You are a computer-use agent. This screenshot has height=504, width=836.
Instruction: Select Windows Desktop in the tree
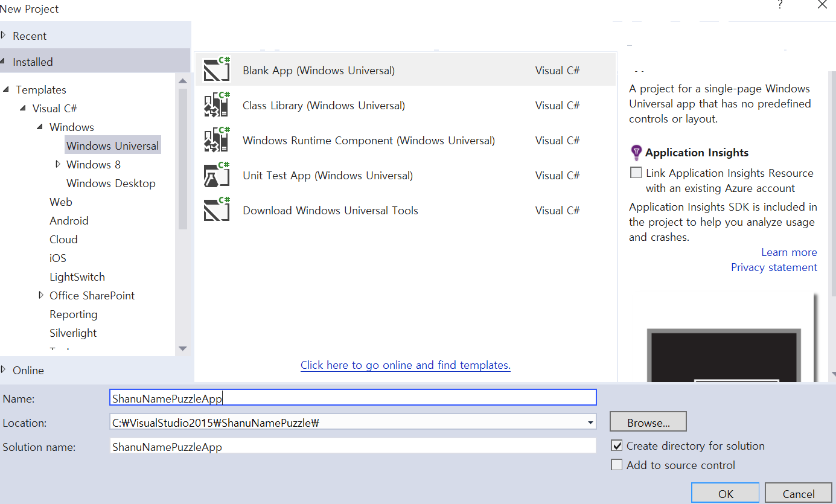(111, 183)
